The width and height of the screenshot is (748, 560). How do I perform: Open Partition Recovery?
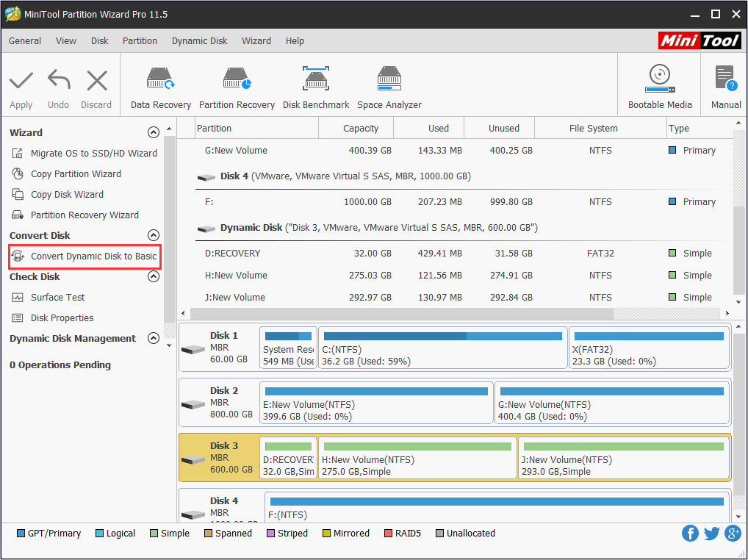coord(237,85)
